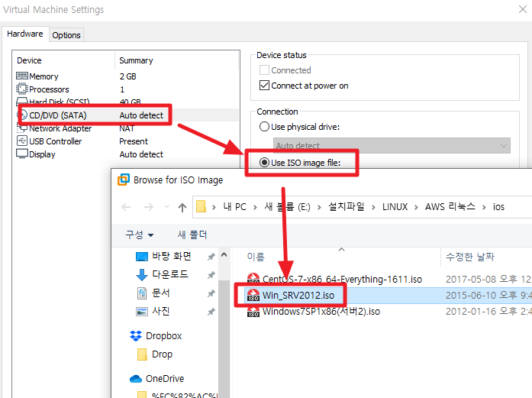This screenshot has height=398, width=532.
Task: Switch to the Hardware tab
Action: pyautogui.click(x=25, y=34)
